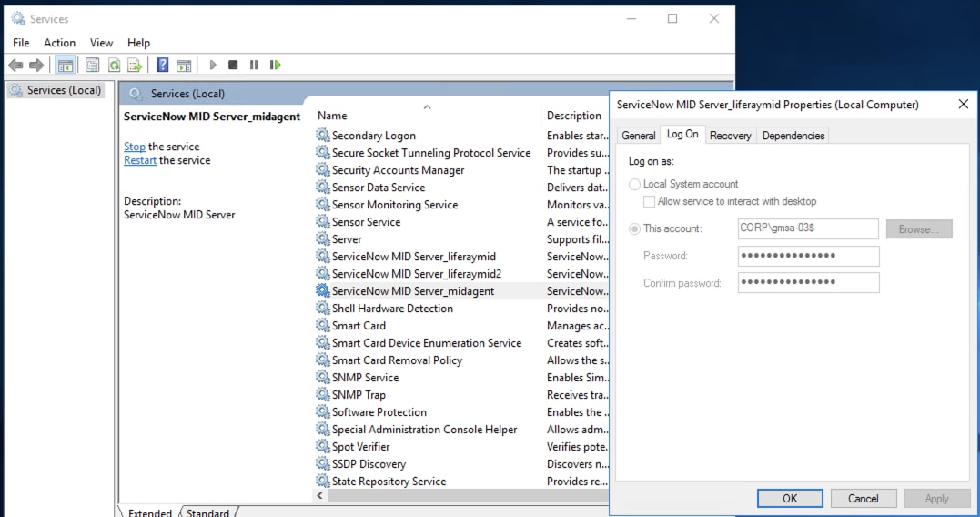980x517 pixels.
Task: Click the Show/Hide Action Pane icon
Action: coord(184,65)
